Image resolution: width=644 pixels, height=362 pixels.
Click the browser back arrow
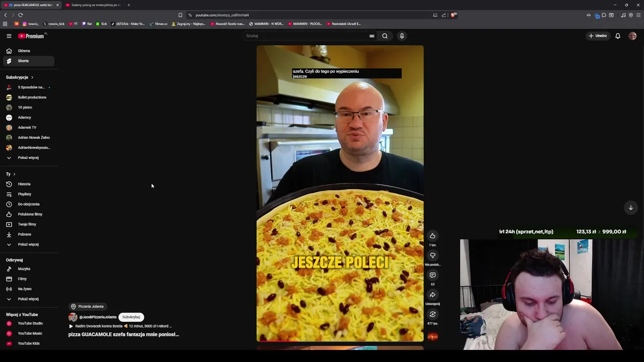click(x=6, y=15)
